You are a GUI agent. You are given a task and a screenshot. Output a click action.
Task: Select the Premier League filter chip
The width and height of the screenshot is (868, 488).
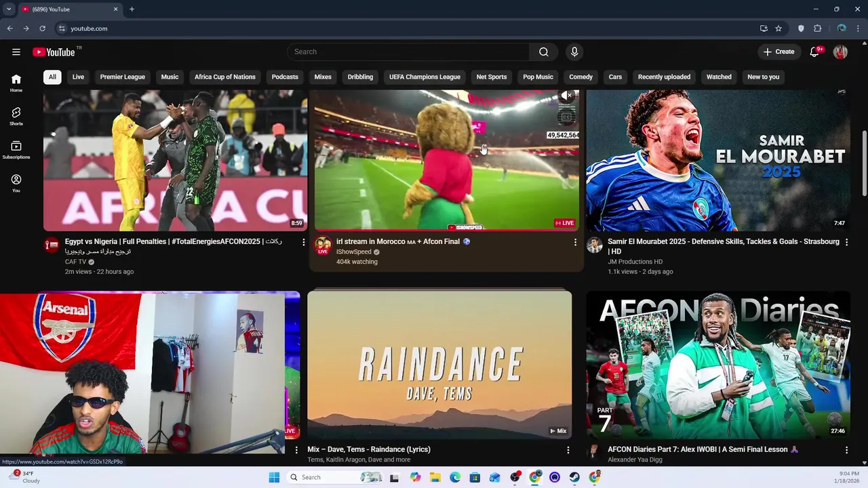(123, 77)
